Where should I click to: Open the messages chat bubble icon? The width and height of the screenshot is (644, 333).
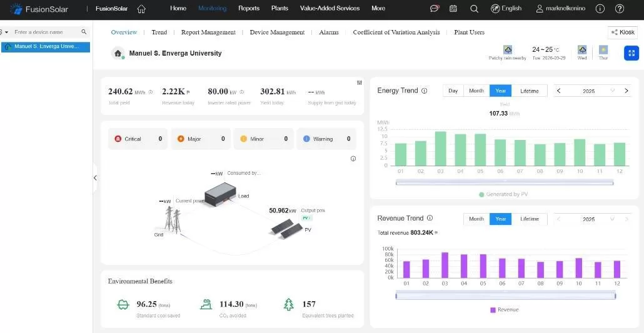(435, 9)
